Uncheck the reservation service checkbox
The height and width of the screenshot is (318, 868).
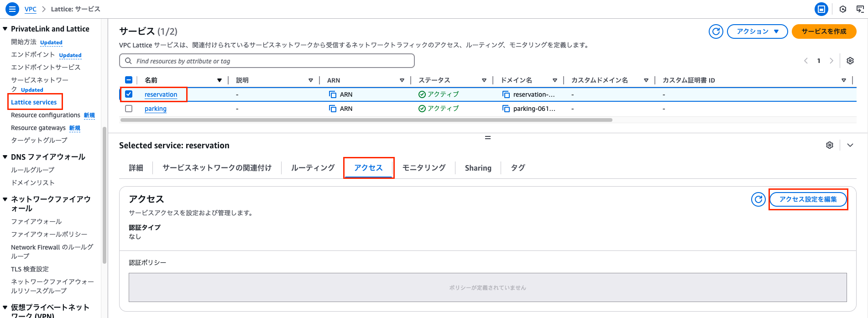click(129, 94)
